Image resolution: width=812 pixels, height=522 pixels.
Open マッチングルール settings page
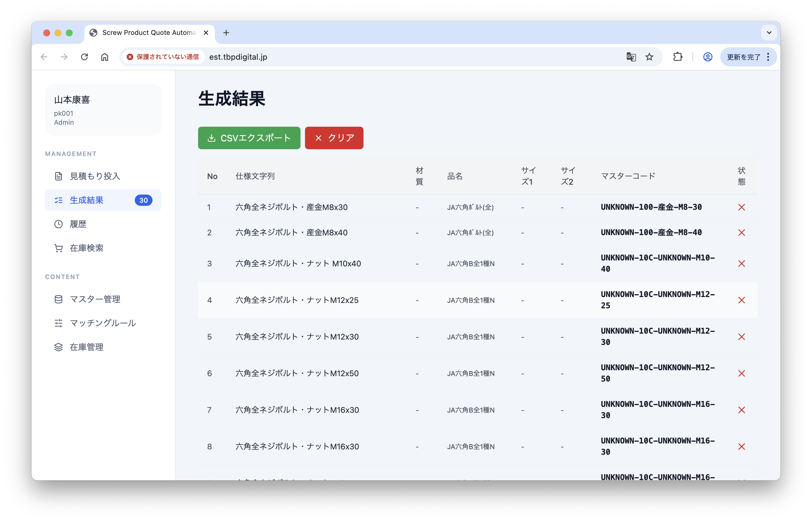click(x=103, y=323)
